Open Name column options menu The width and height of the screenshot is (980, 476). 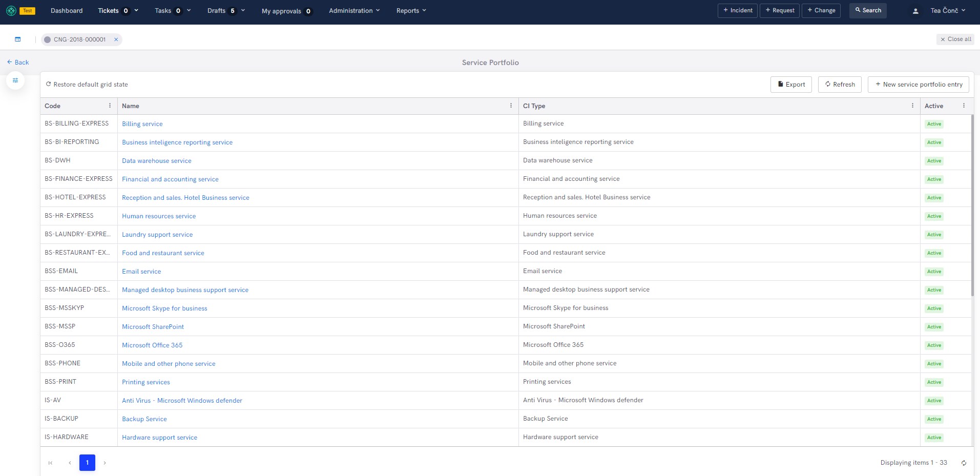coord(511,106)
